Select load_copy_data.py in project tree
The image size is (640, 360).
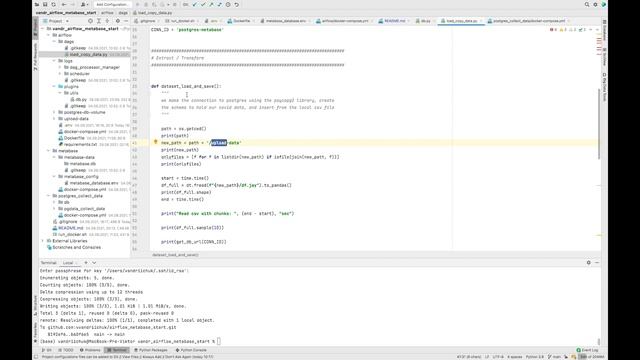(88, 54)
